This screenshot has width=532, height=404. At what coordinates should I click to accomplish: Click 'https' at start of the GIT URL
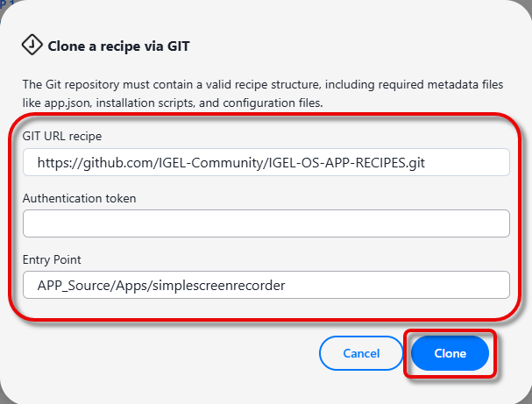coord(53,162)
